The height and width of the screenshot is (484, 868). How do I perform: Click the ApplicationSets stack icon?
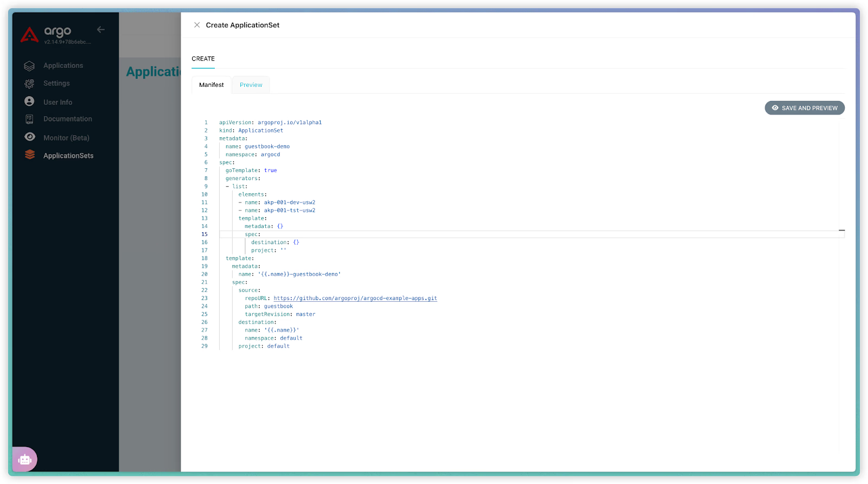(x=30, y=155)
